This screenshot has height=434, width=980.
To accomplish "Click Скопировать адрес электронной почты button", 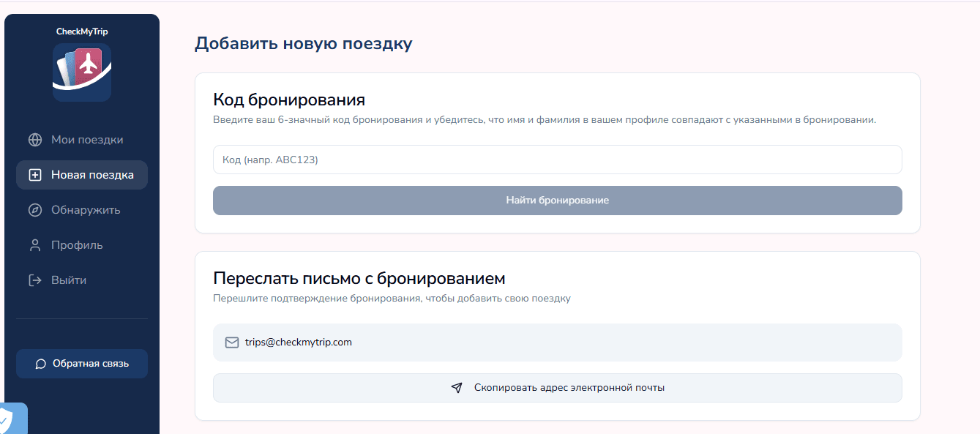I will pos(558,388).
